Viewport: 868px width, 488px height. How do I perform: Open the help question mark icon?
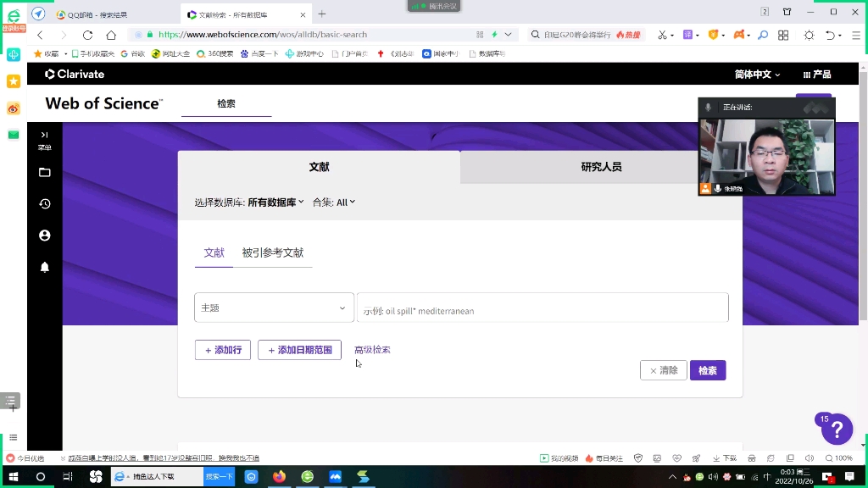point(836,430)
